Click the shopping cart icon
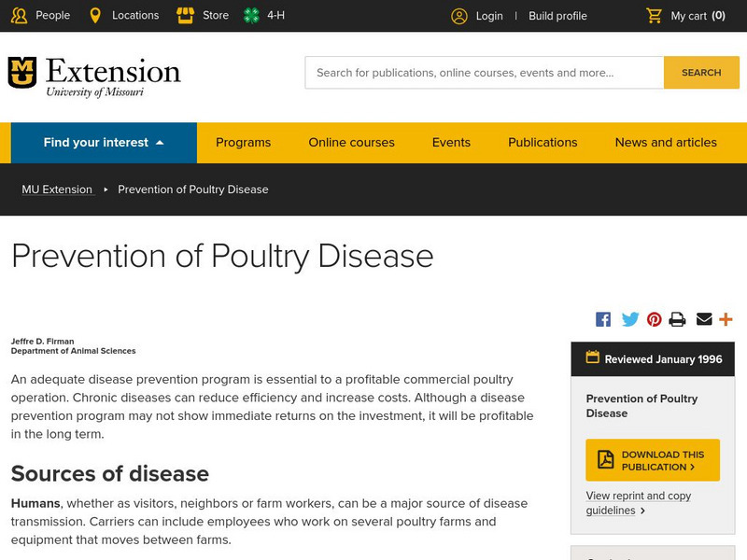This screenshot has width=747, height=560. point(655,16)
